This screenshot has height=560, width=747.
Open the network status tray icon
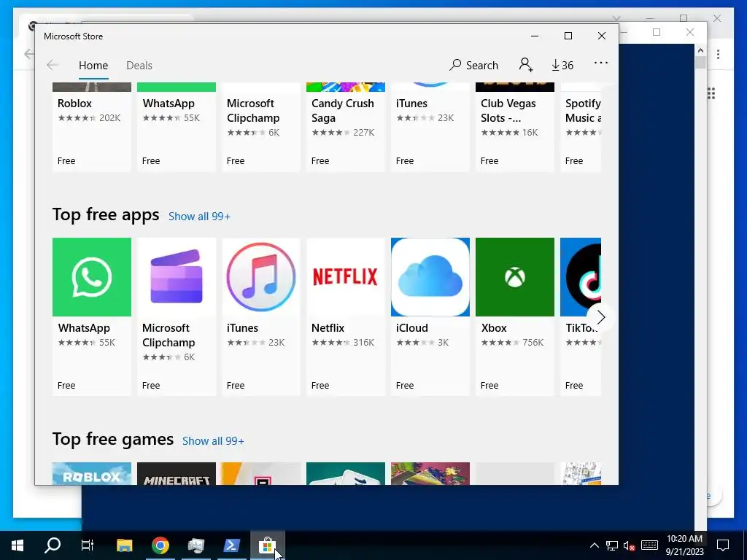coord(612,545)
